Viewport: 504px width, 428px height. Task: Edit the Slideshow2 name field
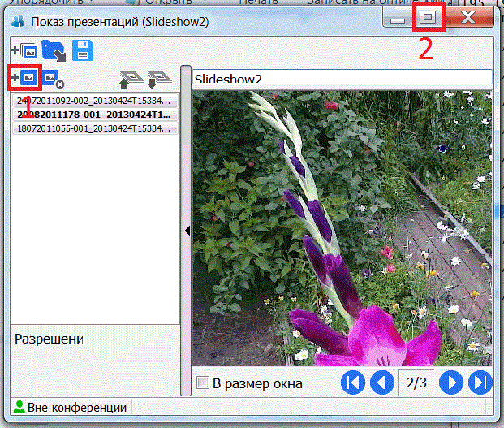tap(342, 77)
